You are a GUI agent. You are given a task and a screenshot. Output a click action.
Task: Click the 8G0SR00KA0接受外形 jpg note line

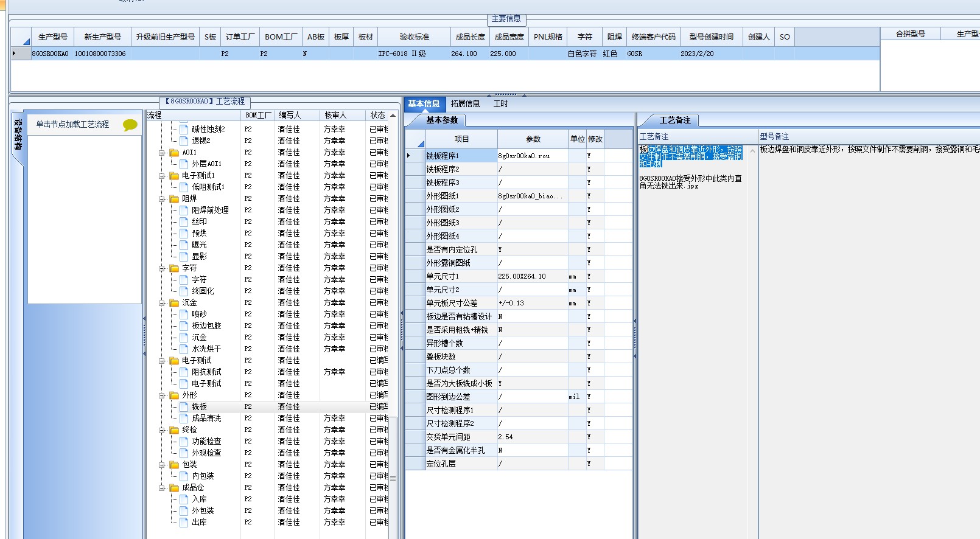(x=690, y=182)
